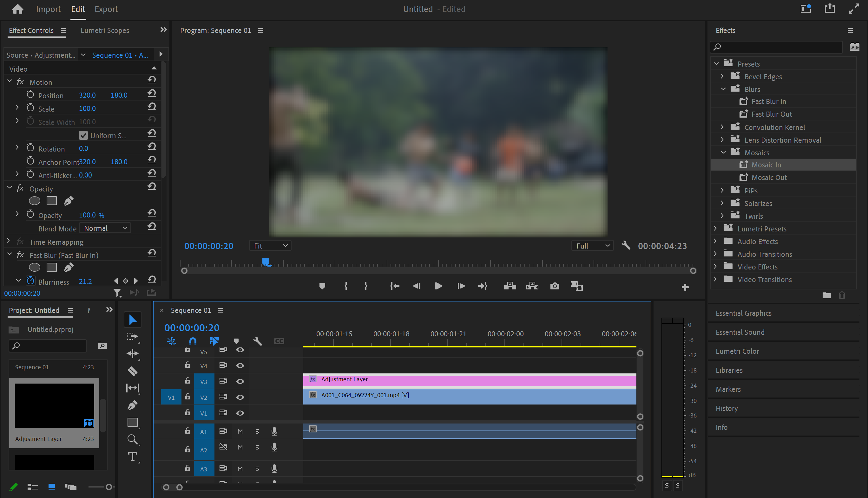Select the Razor tool in toolbar
The width and height of the screenshot is (868, 498).
click(133, 371)
